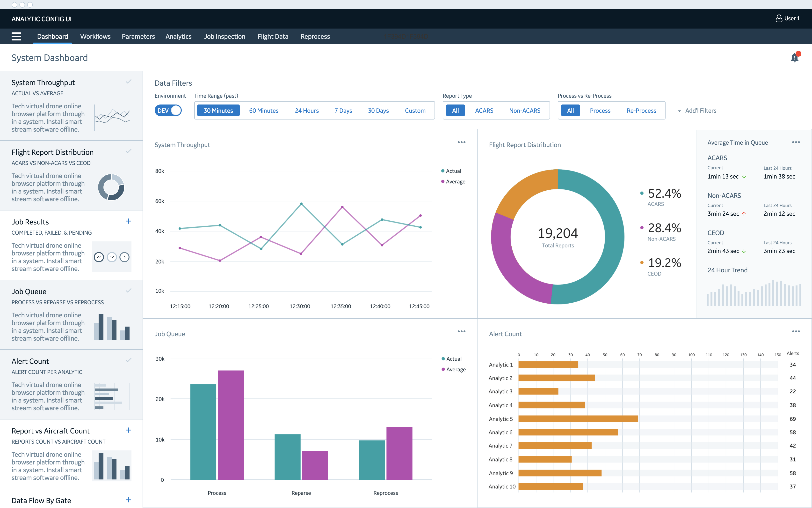Select the 30 Days time range

coord(378,111)
